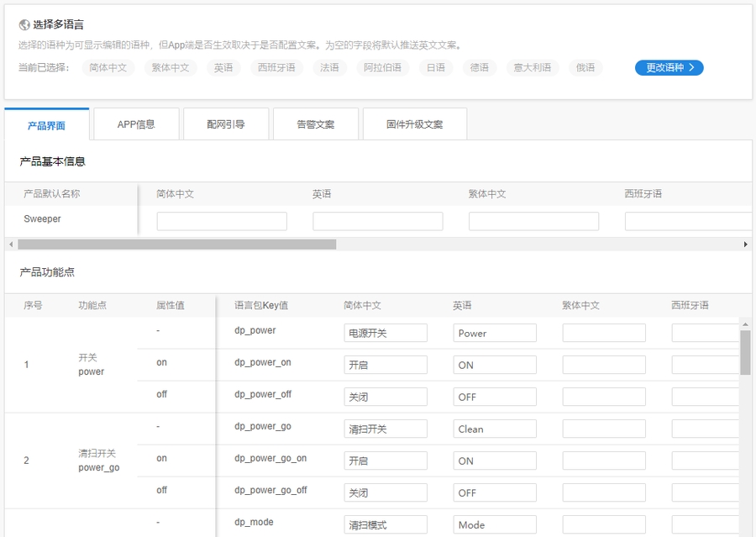The image size is (756, 537).
Task: Select the 俄语 language chip
Action: 585,68
